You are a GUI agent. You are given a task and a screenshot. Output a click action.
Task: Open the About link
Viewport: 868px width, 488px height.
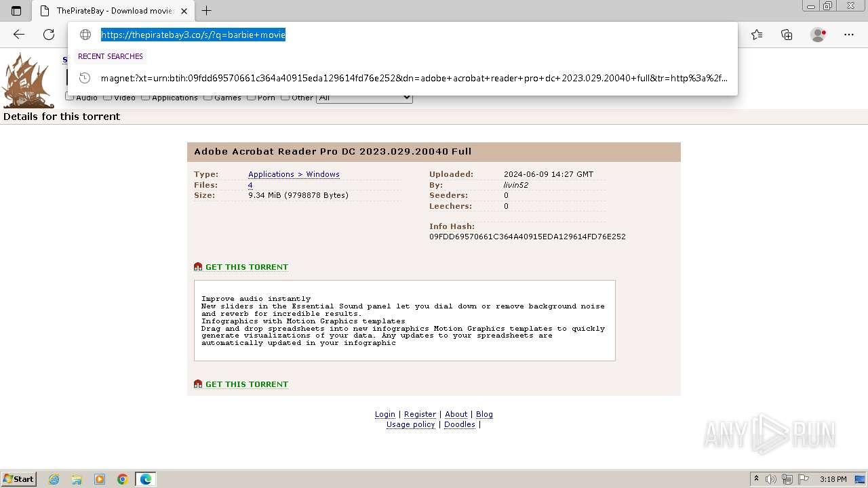456,414
